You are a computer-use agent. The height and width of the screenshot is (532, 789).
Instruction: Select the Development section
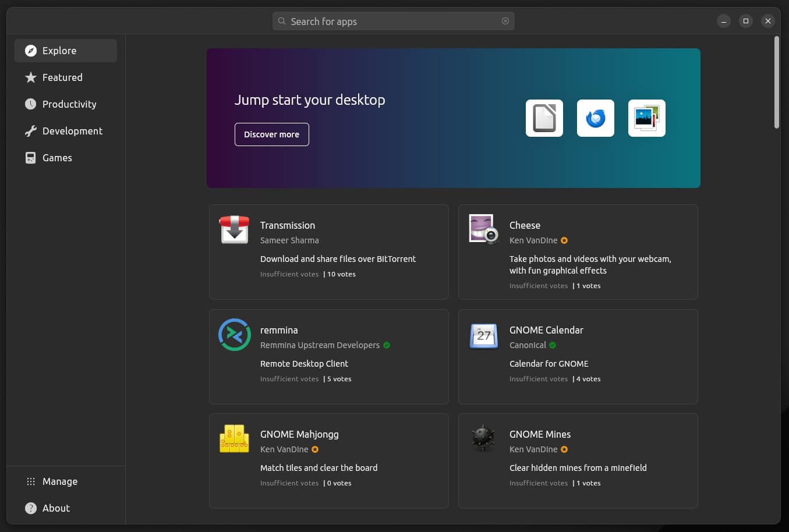[x=73, y=131]
